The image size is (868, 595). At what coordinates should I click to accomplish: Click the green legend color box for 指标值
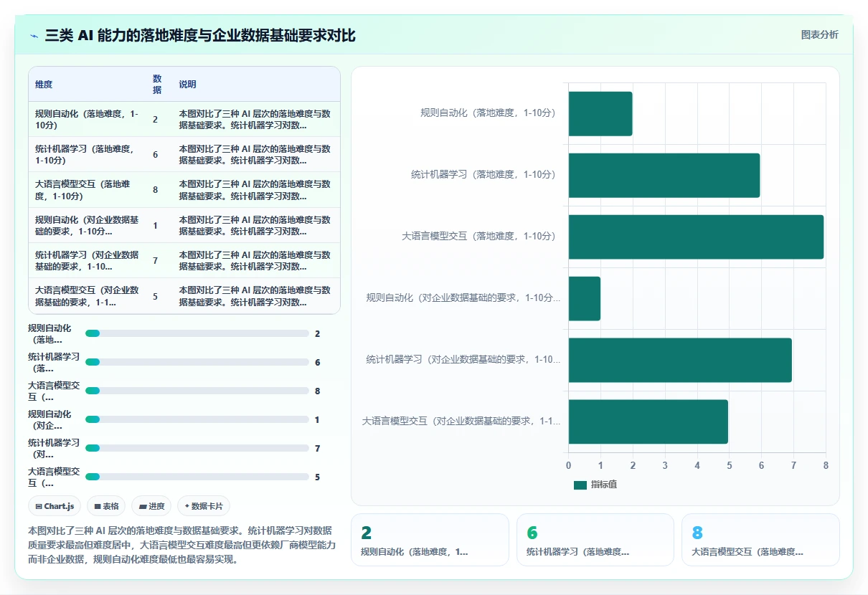580,485
